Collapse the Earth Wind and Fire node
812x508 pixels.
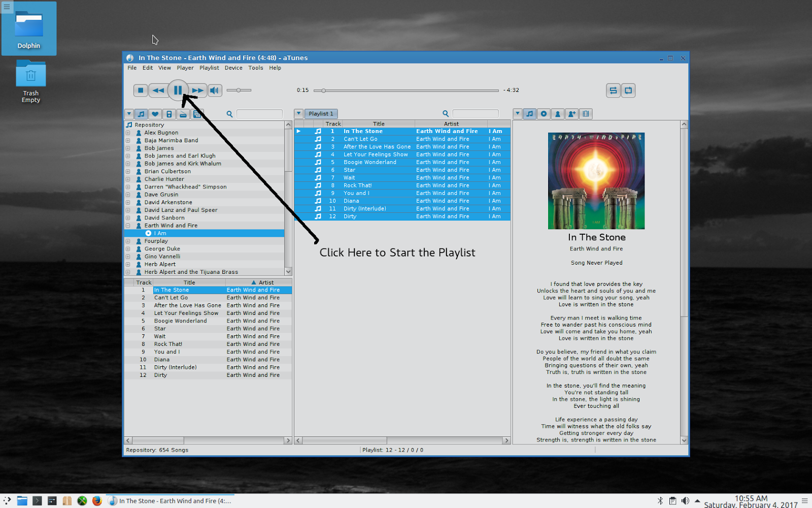pyautogui.click(x=128, y=226)
